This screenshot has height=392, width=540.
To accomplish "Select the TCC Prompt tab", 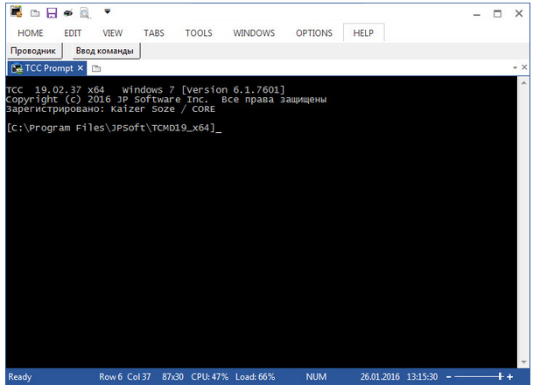I will pos(49,68).
